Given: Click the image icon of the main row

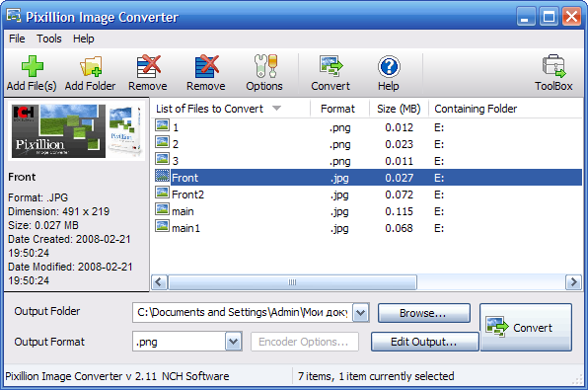Looking at the screenshot, I should [x=163, y=208].
